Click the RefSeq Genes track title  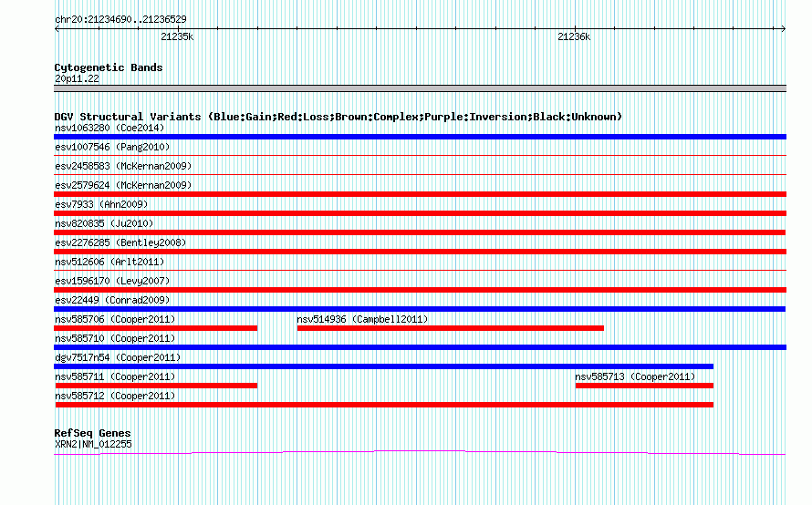point(92,433)
